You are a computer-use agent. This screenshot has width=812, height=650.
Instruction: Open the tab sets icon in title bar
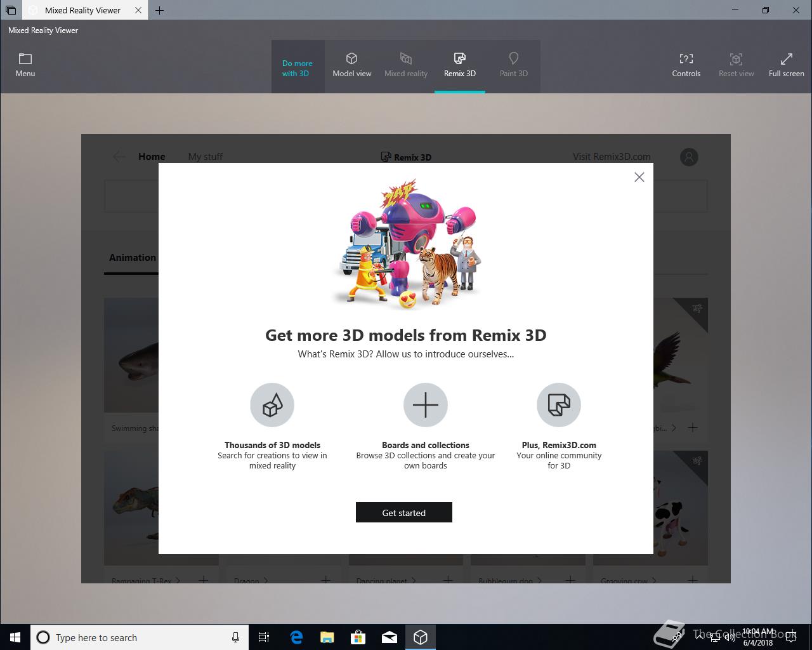click(x=11, y=10)
